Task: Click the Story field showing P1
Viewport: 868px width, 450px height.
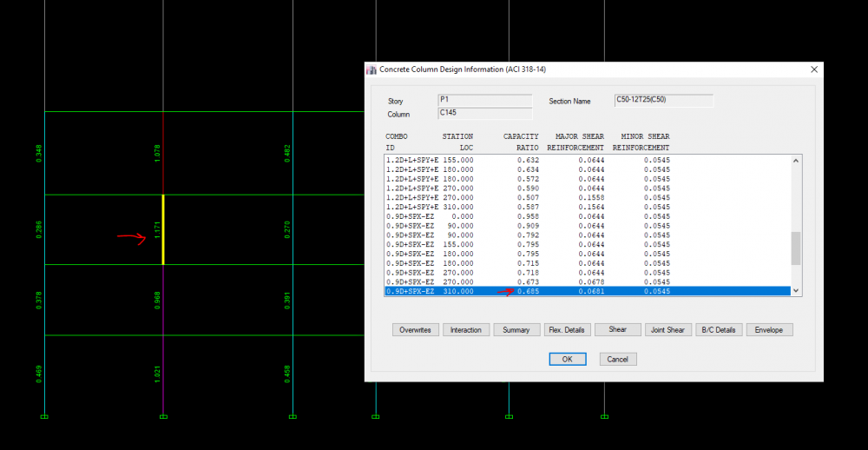Action: coord(485,100)
